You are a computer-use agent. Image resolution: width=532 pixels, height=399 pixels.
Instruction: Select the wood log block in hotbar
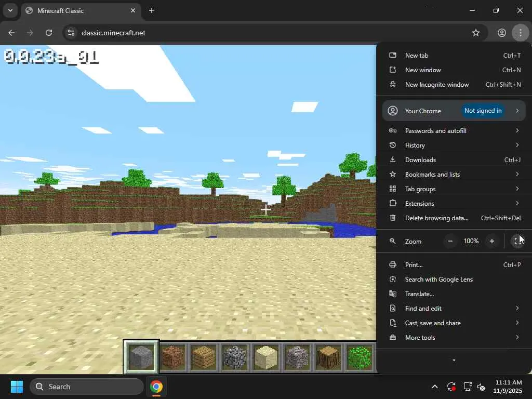click(328, 357)
